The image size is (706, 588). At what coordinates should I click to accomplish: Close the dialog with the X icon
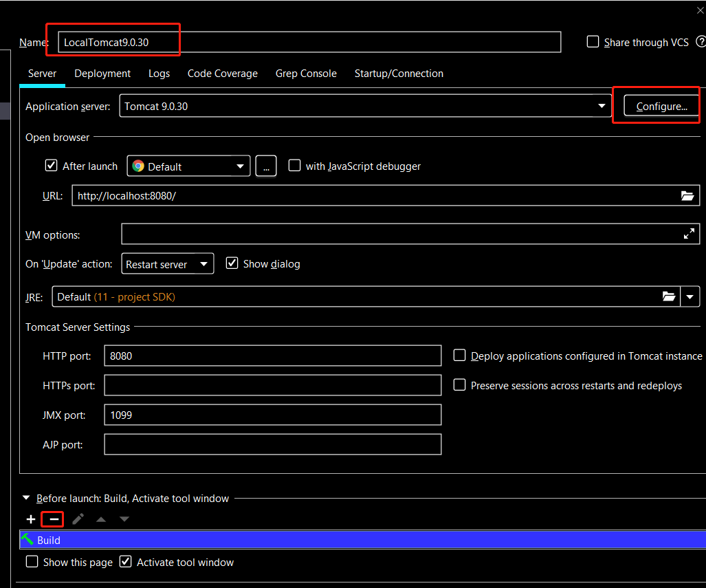coord(700,10)
